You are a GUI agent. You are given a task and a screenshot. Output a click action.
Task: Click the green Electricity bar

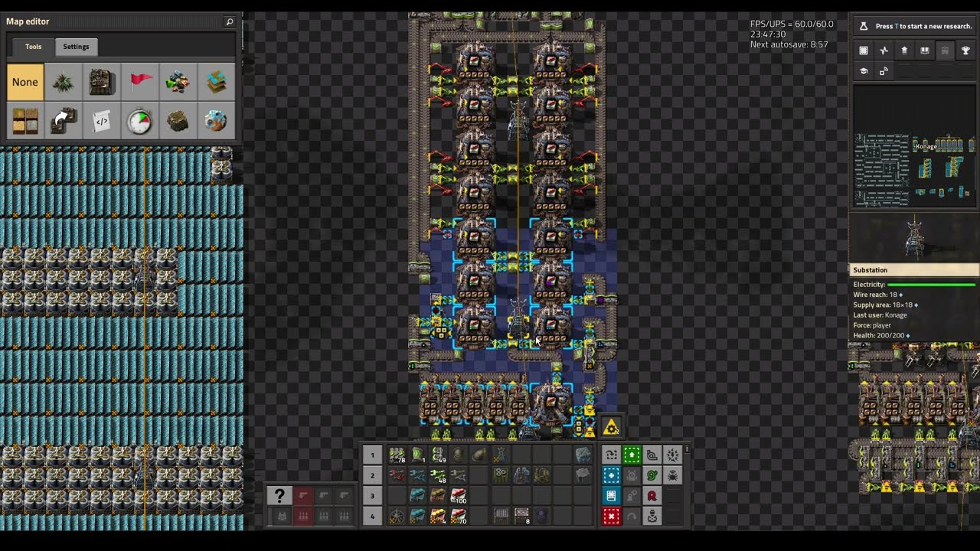pyautogui.click(x=931, y=285)
